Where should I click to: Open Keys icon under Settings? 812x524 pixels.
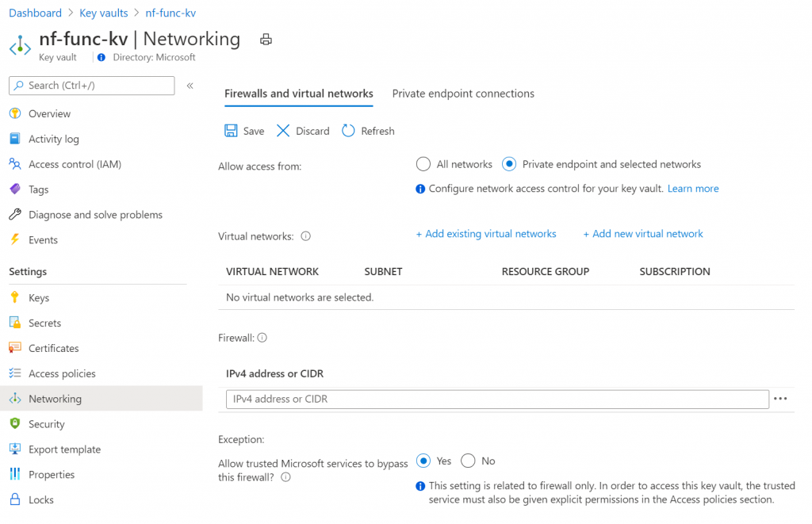point(15,297)
